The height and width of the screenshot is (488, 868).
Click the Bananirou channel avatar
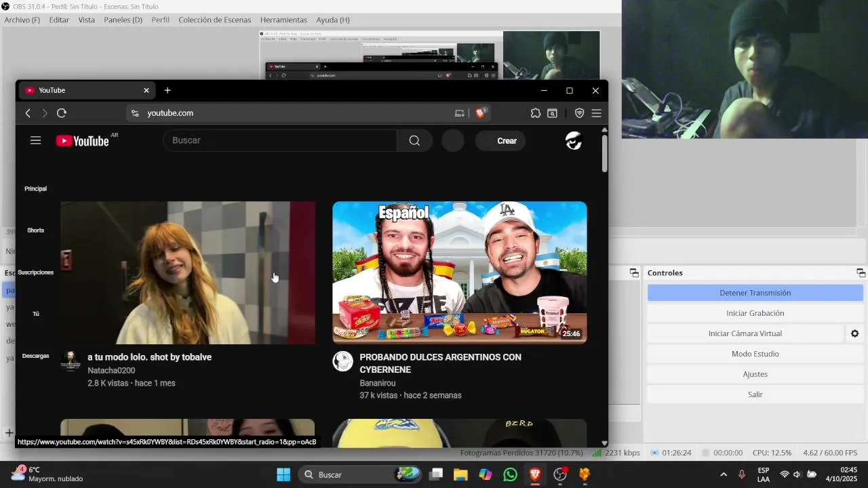pos(342,361)
